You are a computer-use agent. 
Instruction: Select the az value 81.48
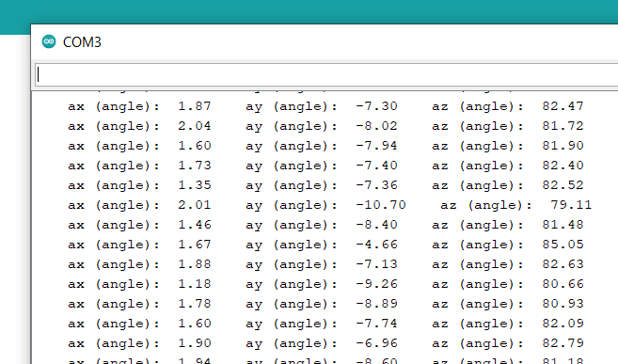click(563, 225)
